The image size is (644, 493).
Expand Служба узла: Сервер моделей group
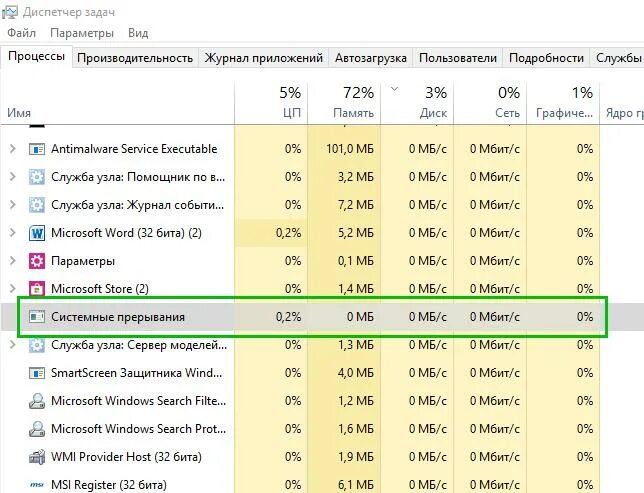[x=13, y=345]
